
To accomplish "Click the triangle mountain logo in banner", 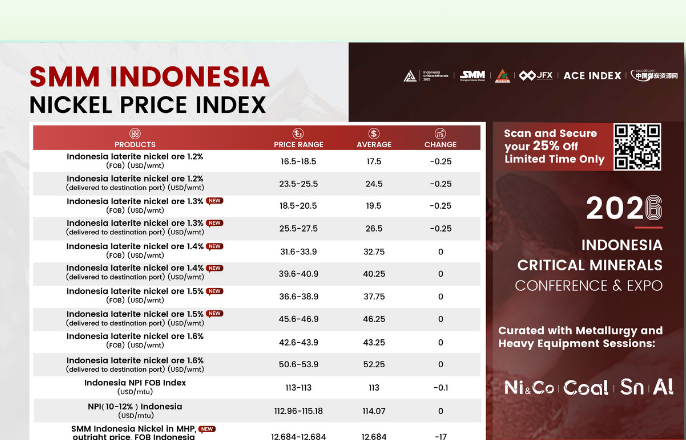I will pos(410,76).
